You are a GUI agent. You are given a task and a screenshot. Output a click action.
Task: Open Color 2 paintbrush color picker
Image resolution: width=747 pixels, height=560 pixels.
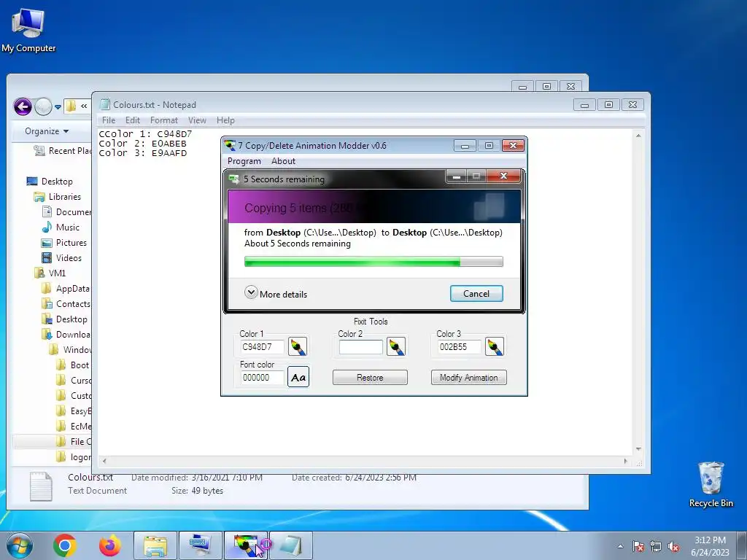pyautogui.click(x=396, y=346)
